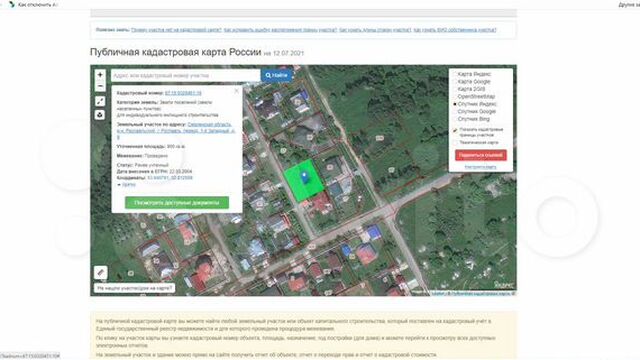640x360 pixels.
Task: Open the cadastral number link in popup
Action: (x=183, y=93)
